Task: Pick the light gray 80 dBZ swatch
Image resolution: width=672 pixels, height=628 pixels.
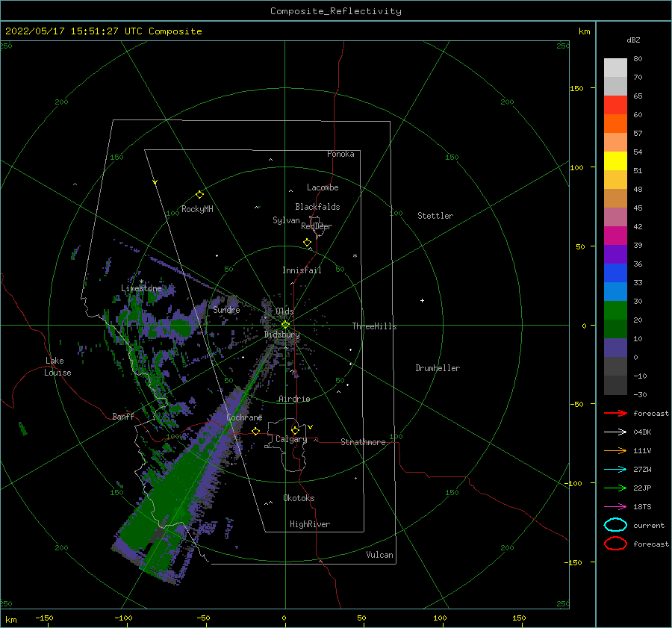Action: (x=615, y=68)
